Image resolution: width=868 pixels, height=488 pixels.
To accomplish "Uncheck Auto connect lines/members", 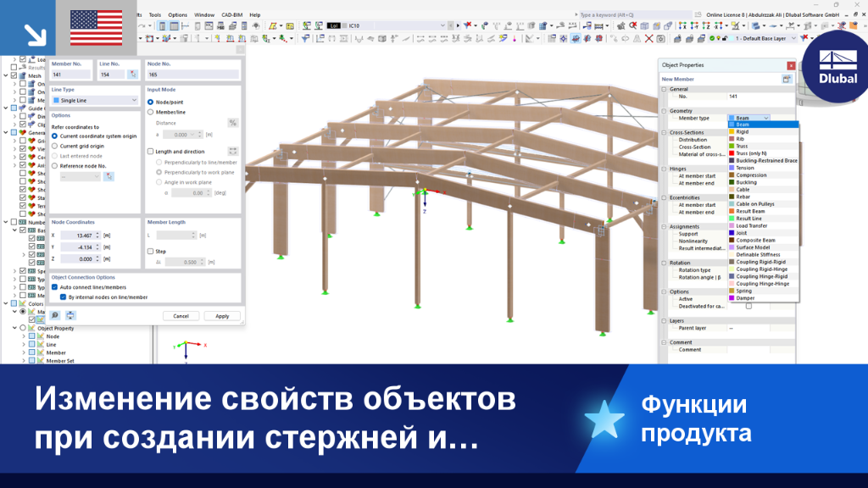I will click(55, 287).
